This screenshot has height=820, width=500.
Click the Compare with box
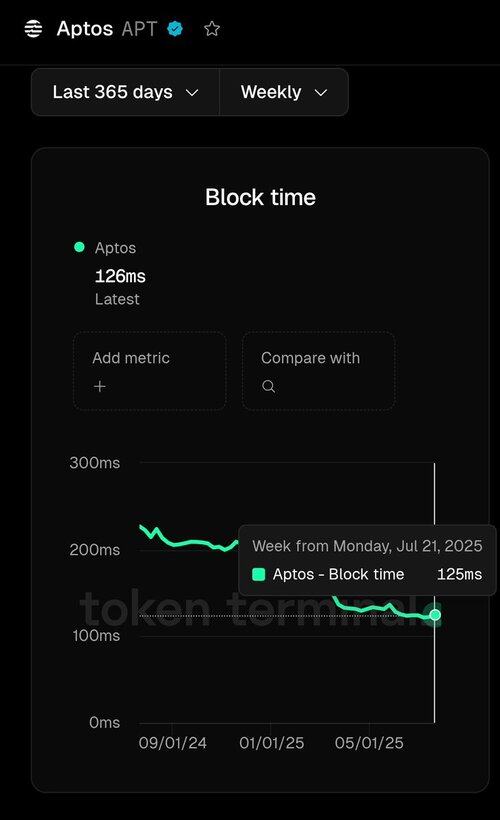(x=318, y=370)
